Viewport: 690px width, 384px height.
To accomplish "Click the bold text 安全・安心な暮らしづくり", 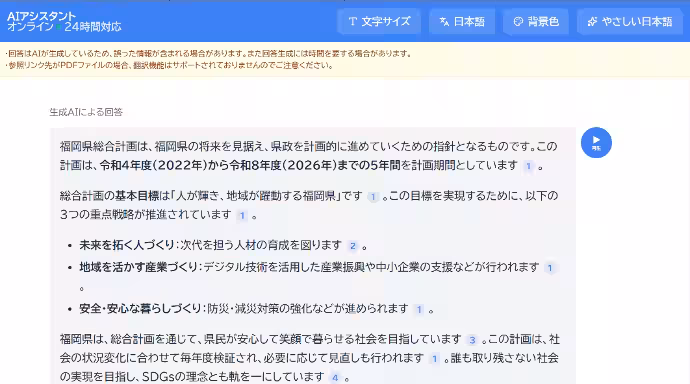I will [140, 309].
